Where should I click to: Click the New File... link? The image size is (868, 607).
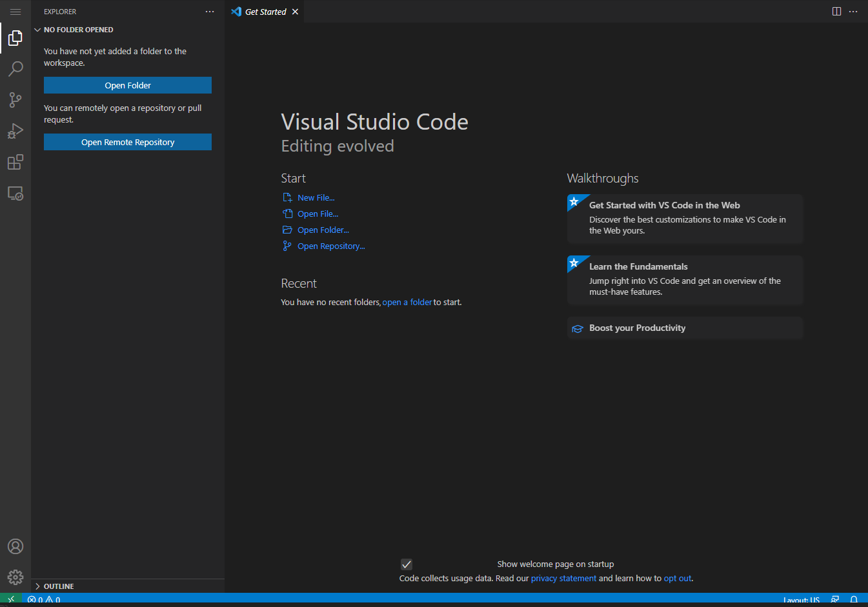pyautogui.click(x=316, y=197)
